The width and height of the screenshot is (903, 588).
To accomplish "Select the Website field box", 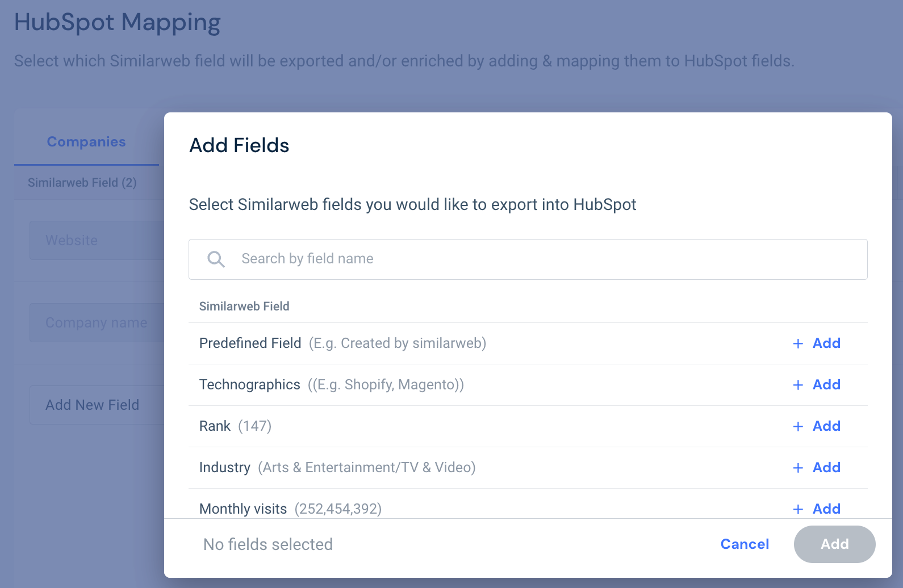I will click(97, 241).
